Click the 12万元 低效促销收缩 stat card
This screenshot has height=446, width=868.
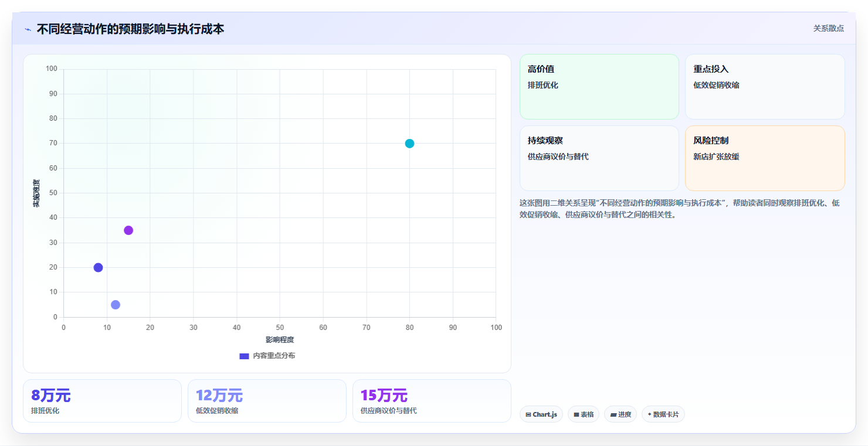click(267, 401)
